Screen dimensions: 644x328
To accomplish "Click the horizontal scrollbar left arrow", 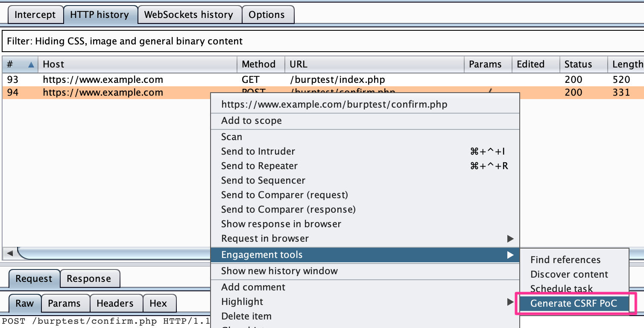I will 9,253.
